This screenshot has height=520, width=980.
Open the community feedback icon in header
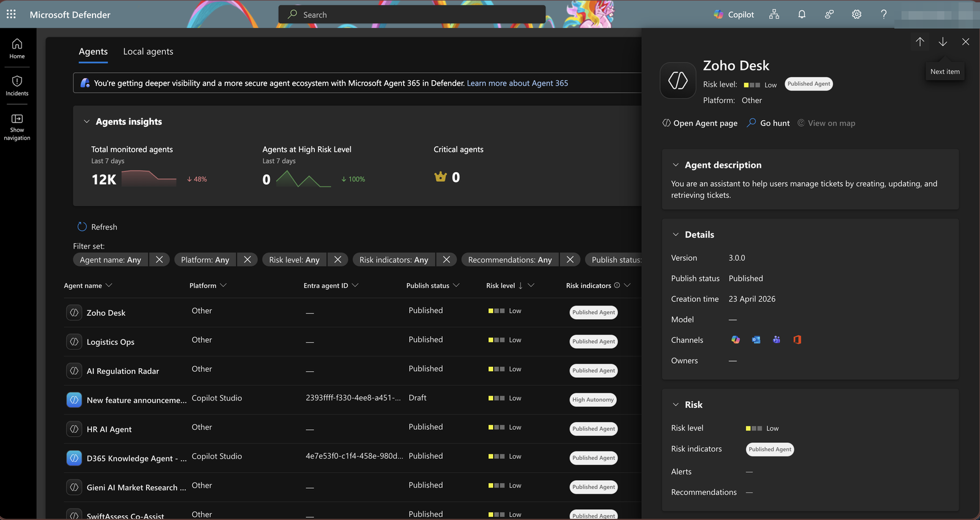point(829,14)
